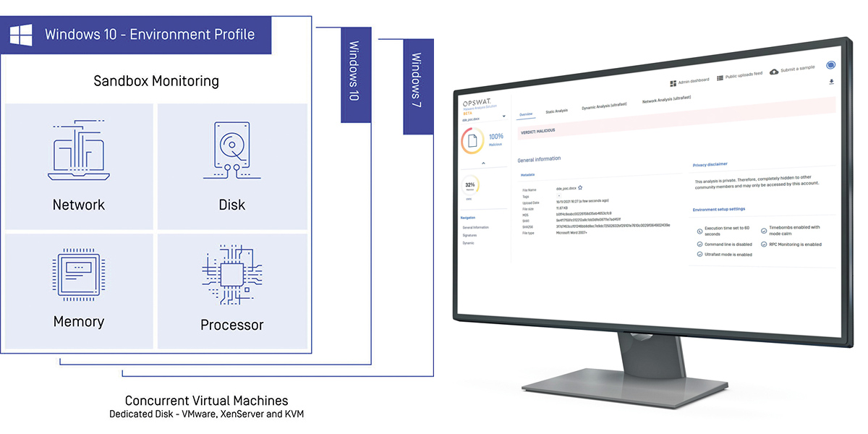Click the Command line is disabled checkmark
This screenshot has height=434, width=868.
pyautogui.click(x=699, y=244)
